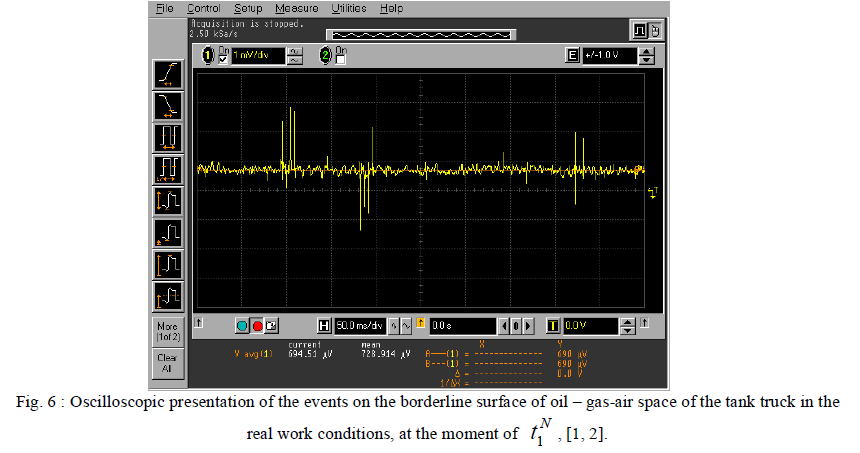Open the Measure menu

tap(289, 8)
